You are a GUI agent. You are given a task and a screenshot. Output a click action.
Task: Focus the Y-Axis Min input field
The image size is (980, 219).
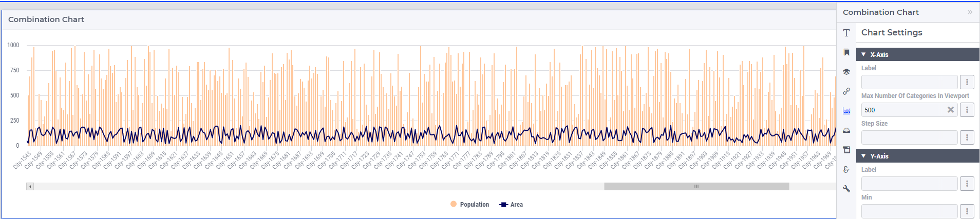tap(909, 211)
